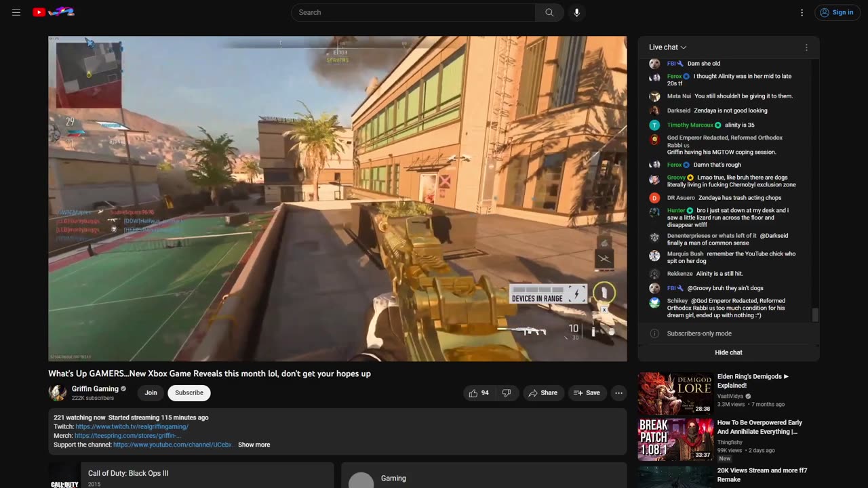Open Thingfishy channel name
Image resolution: width=868 pixels, height=488 pixels.
tap(731, 441)
